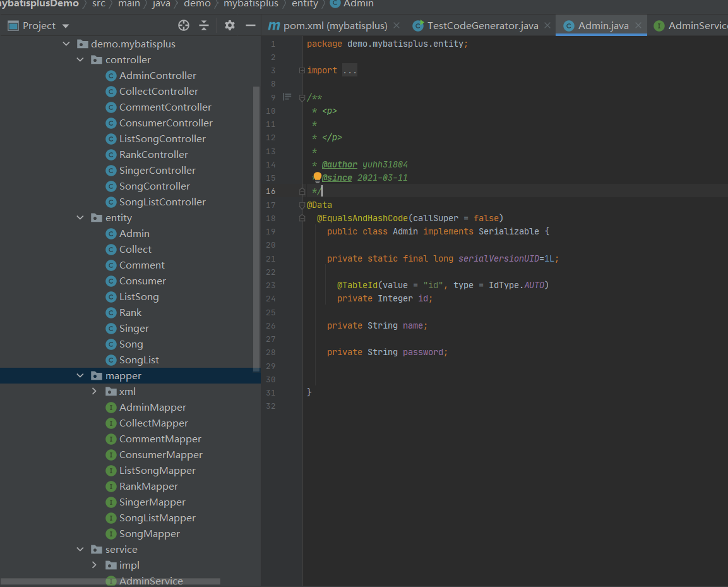The width and height of the screenshot is (728, 587).
Task: Click the locate/select opened file target icon
Action: pos(183,25)
